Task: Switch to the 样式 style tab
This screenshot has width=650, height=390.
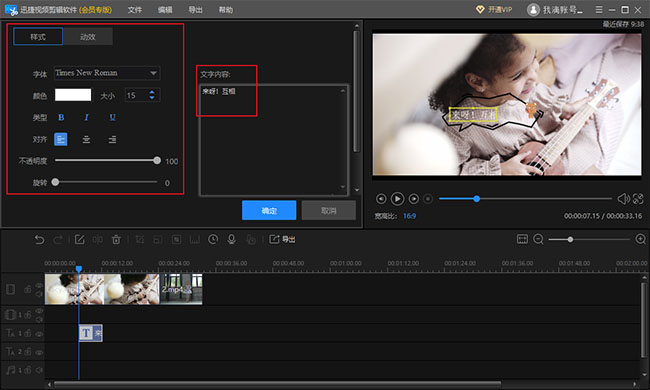Action: [38, 36]
